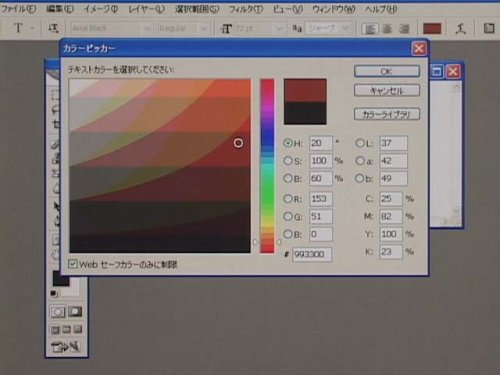This screenshot has height=375, width=500.
Task: Align text right in options bar
Action: point(404,29)
